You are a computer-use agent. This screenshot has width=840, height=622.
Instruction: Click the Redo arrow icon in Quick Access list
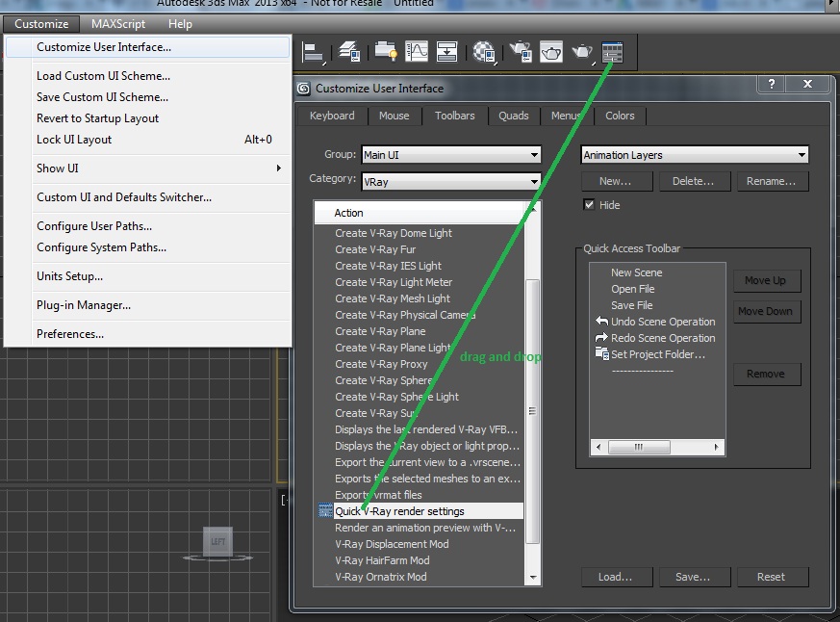tap(601, 338)
